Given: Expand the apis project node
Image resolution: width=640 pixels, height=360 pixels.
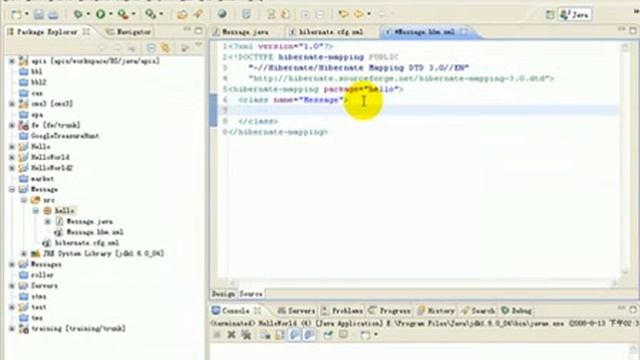Looking at the screenshot, I should (12, 61).
